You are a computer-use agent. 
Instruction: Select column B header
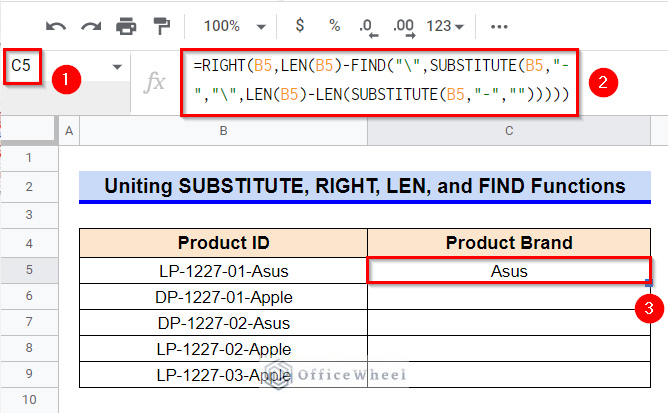(x=224, y=131)
